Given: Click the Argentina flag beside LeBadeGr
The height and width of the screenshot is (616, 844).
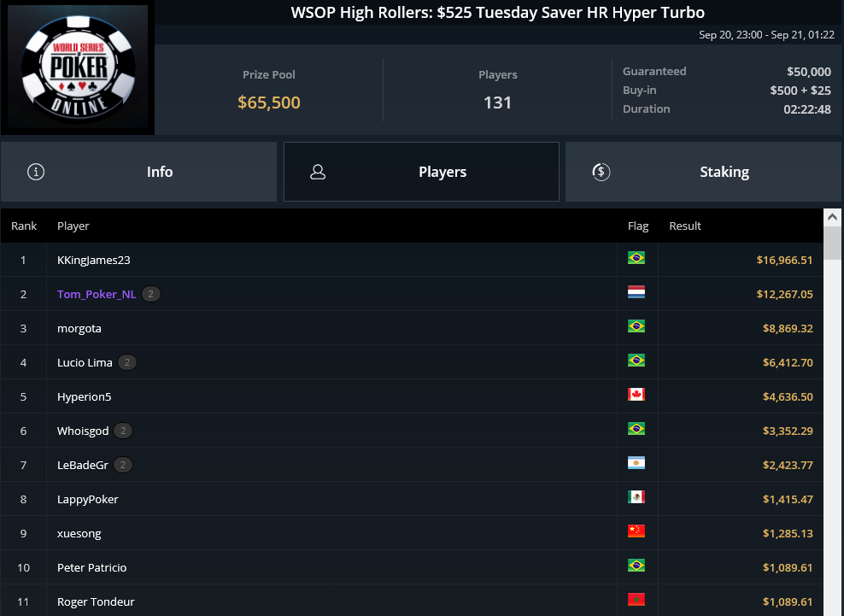Looking at the screenshot, I should coord(636,463).
